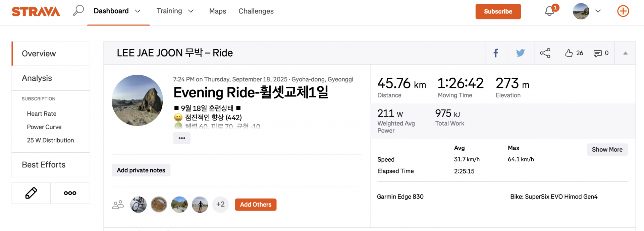Share the ride on Twitter
The width and height of the screenshot is (644, 231).
(520, 53)
